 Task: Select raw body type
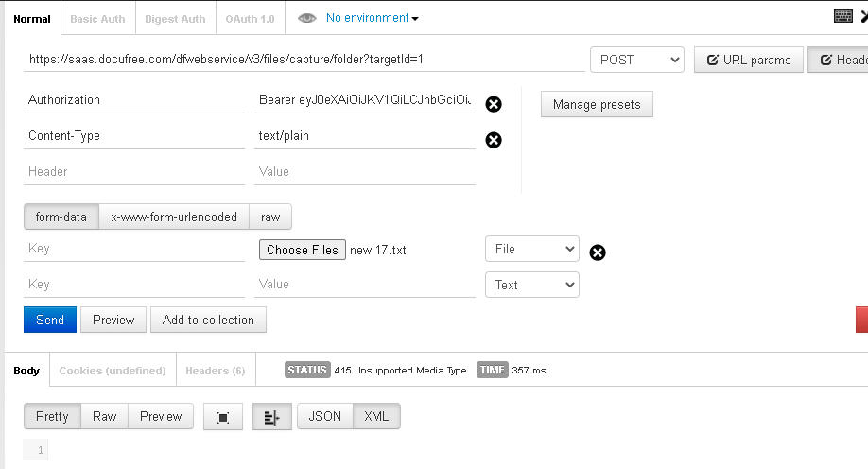point(270,217)
